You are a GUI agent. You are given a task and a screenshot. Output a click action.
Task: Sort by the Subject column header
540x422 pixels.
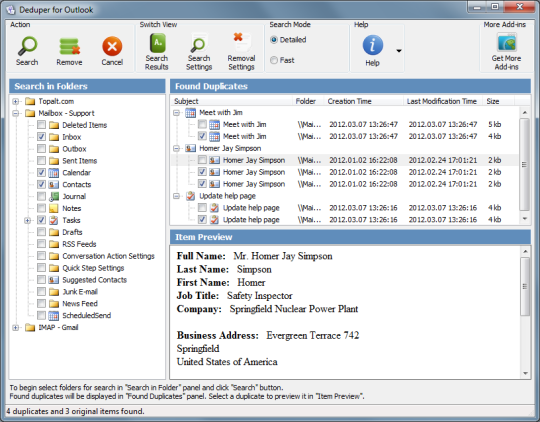click(231, 101)
